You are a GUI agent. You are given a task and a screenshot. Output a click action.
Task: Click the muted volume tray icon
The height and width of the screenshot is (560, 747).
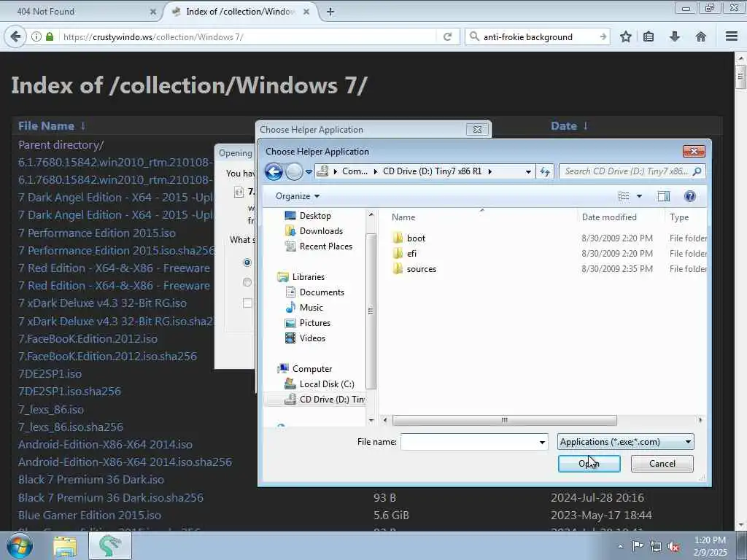673,547
